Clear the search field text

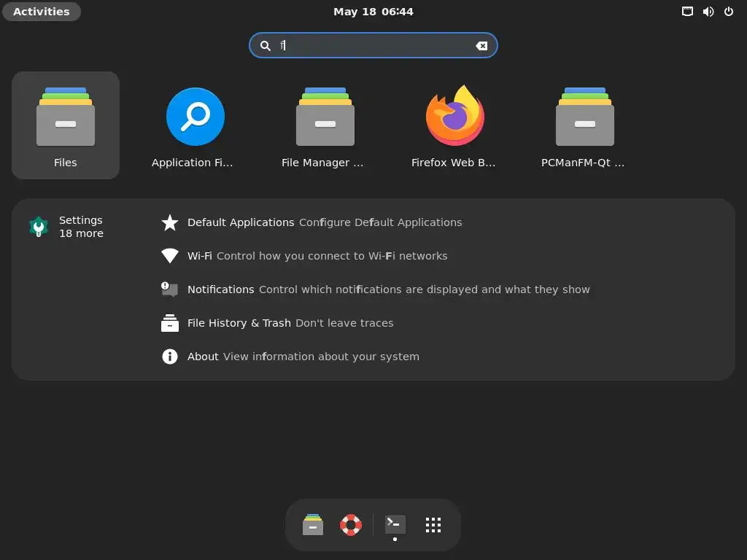[x=481, y=46]
